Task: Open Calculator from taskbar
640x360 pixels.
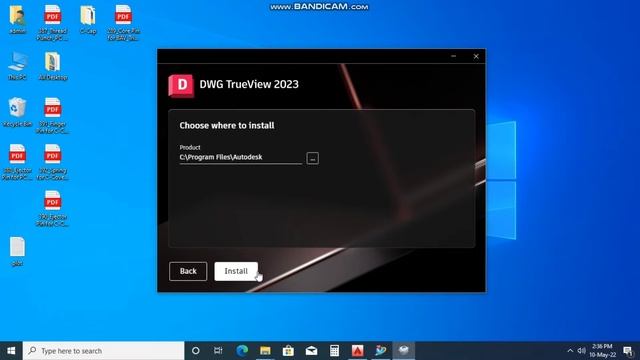Action: point(334,351)
